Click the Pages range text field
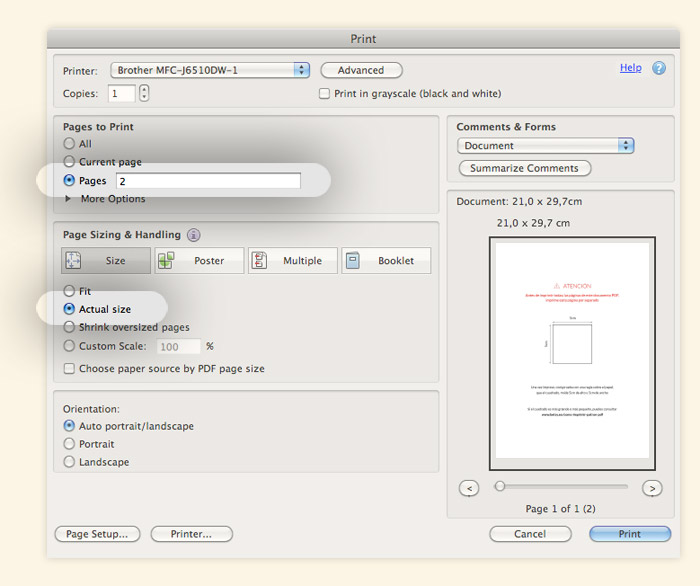700x586 pixels. (208, 181)
